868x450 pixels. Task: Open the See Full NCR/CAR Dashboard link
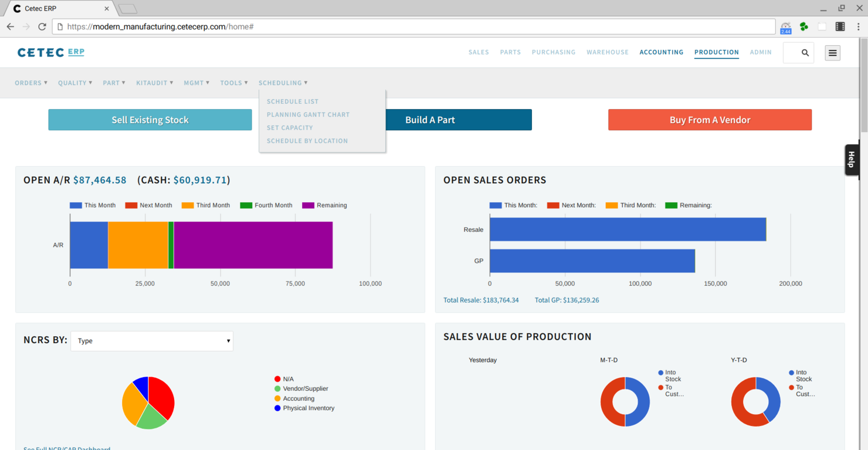coord(66,448)
